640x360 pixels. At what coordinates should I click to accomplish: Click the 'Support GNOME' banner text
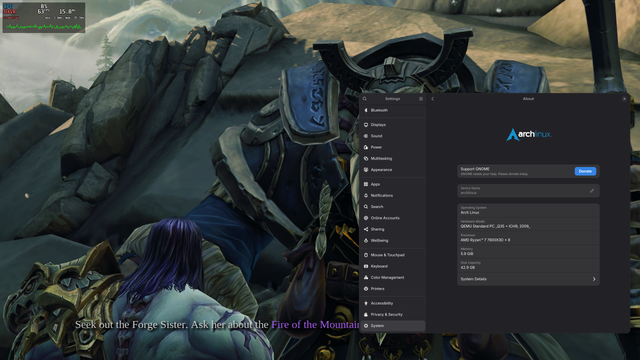(x=475, y=169)
